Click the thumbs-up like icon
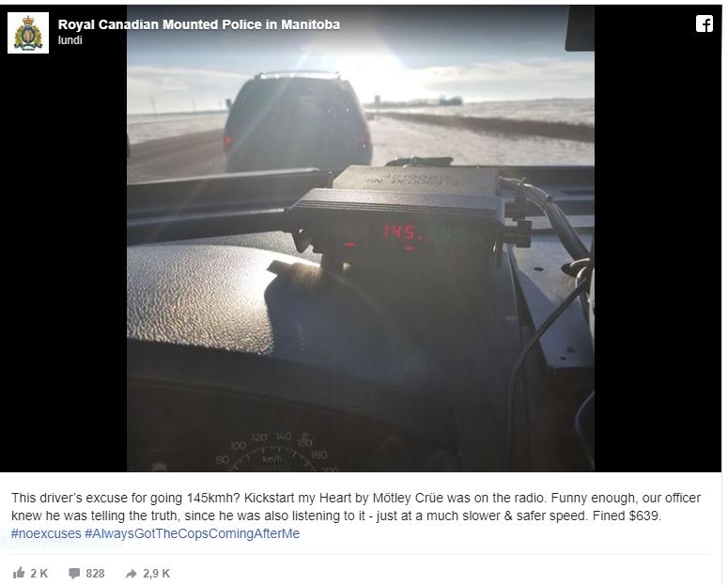 coord(19,573)
